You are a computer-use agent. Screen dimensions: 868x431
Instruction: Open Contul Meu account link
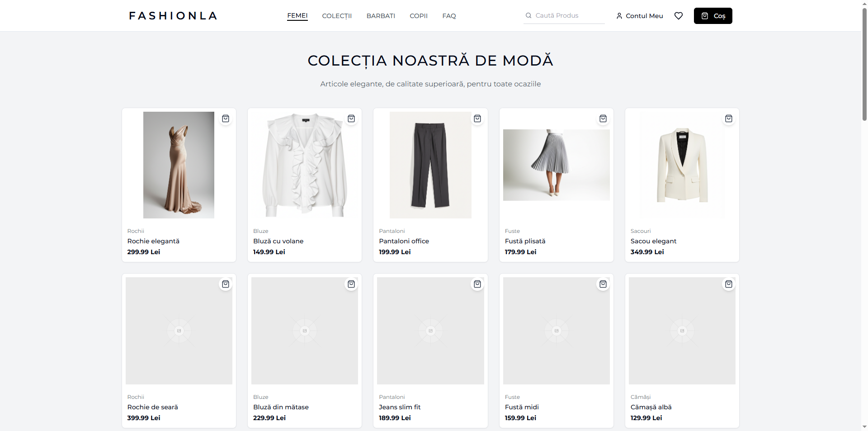point(640,16)
